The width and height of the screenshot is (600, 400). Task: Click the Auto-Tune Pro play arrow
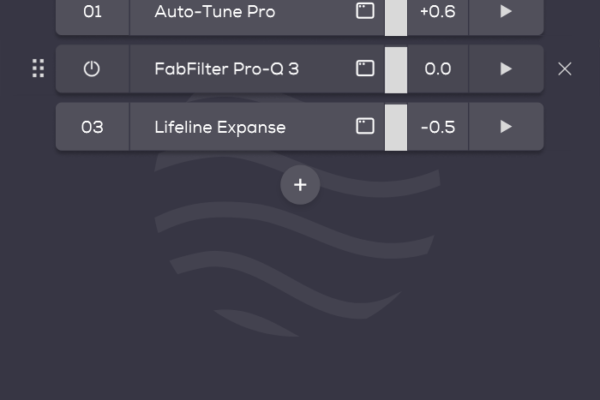505,12
